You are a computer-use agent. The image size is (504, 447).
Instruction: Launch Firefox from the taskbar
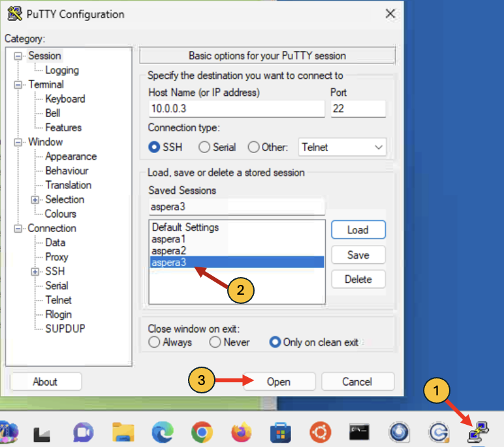(242, 432)
